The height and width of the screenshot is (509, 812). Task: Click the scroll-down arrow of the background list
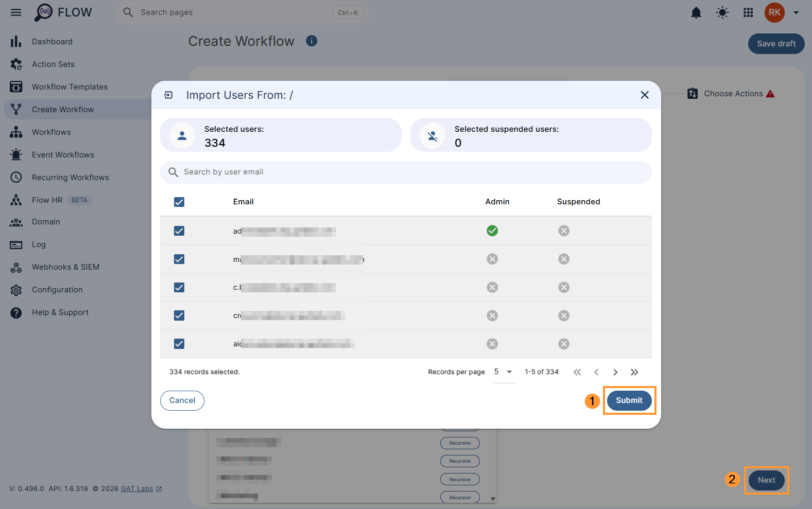pyautogui.click(x=493, y=499)
